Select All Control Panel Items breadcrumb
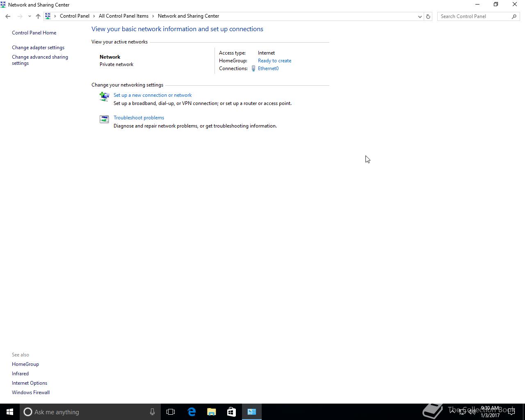Image resolution: width=525 pixels, height=420 pixels. point(123,16)
